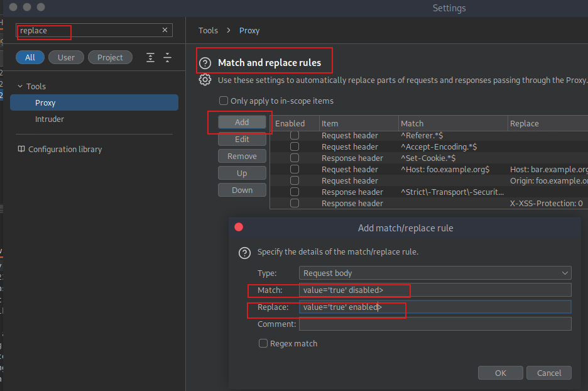Tick the Regex match checkbox

coord(264,344)
